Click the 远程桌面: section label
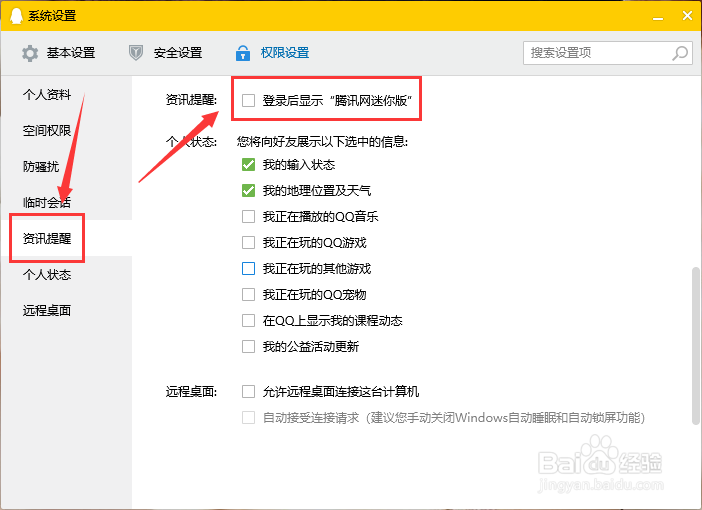 click(x=191, y=392)
